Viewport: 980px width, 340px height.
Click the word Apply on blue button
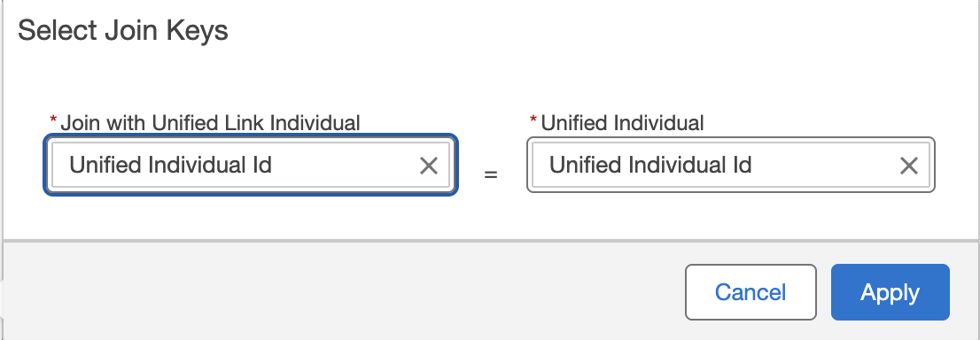(x=890, y=292)
